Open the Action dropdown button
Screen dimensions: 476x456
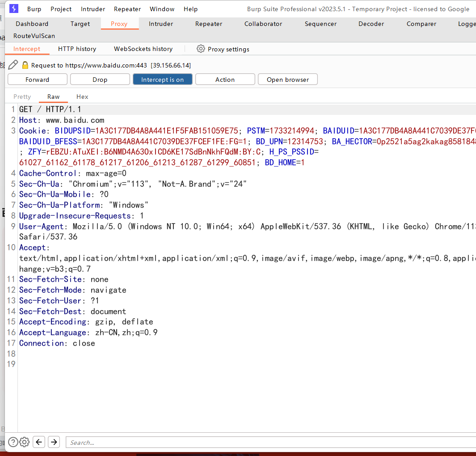pos(225,79)
